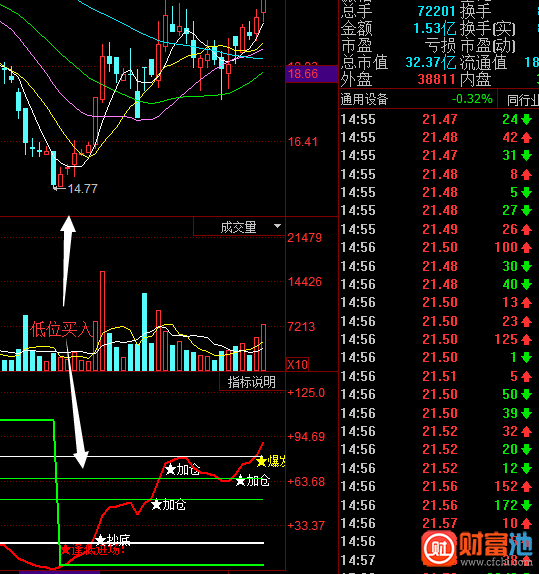This screenshot has width=539, height=574.
Task: Click the white upward arrow annotation
Action: 67,261
